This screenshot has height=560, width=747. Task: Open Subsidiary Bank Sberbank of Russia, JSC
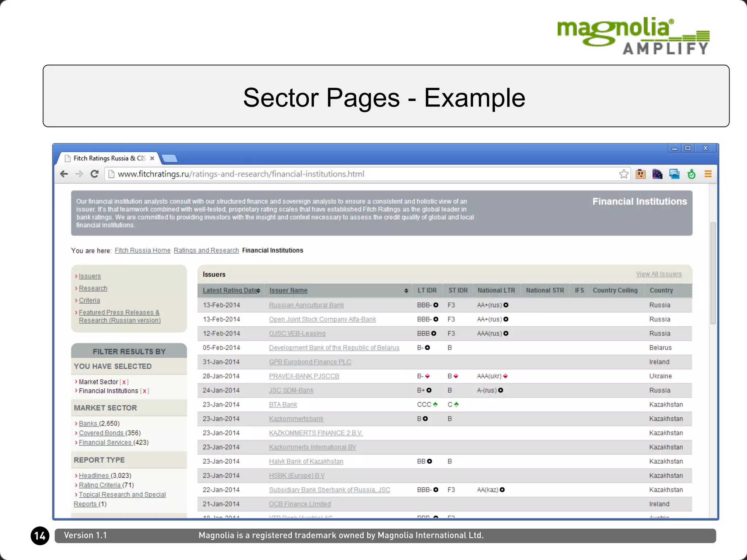point(329,490)
